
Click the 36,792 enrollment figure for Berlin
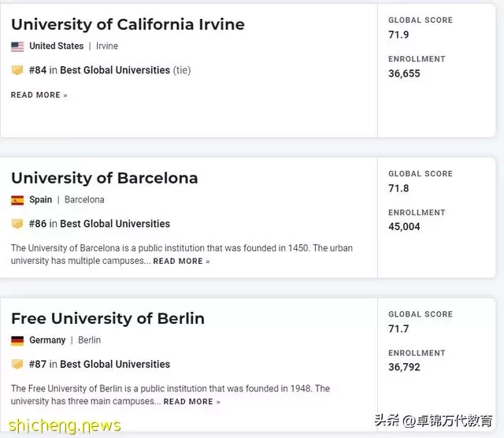tap(404, 367)
